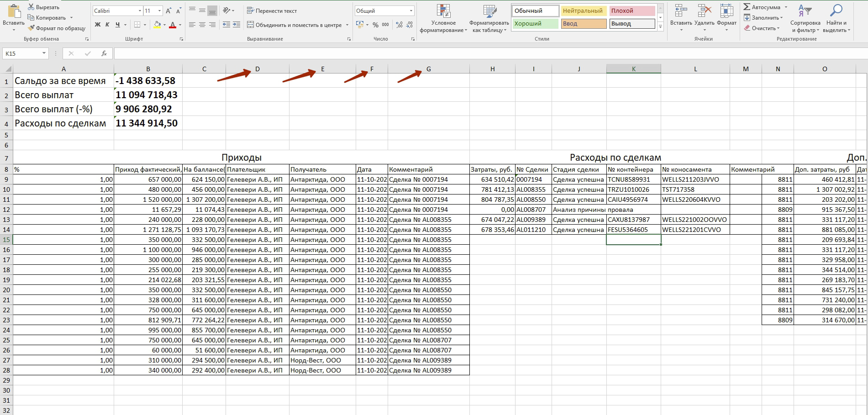
Task: Select column K header
Action: (633, 69)
